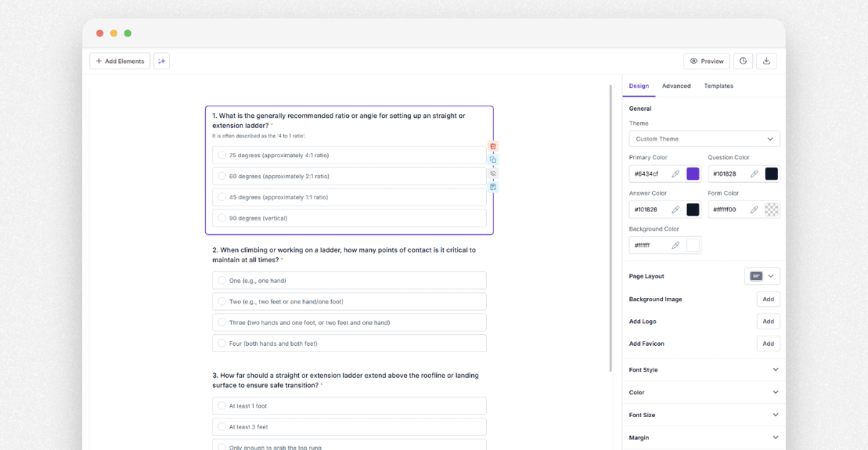Click the download icon in the top bar
Viewport: 868px width, 450px height.
click(x=766, y=61)
